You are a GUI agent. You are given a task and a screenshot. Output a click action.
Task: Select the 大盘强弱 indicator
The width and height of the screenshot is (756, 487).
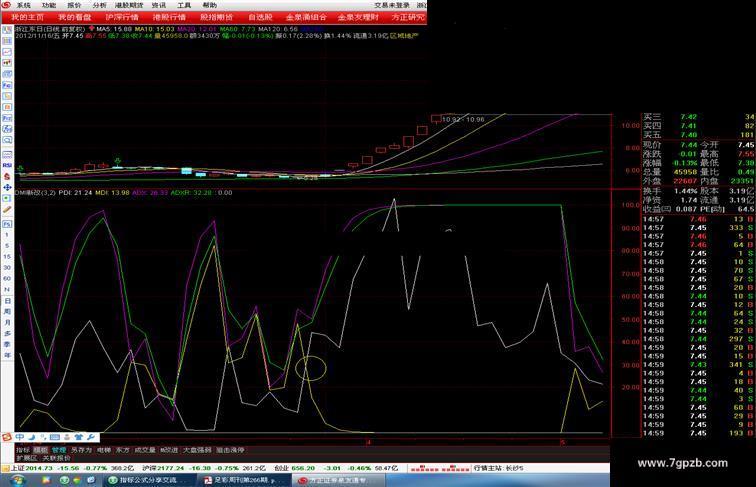(197, 450)
